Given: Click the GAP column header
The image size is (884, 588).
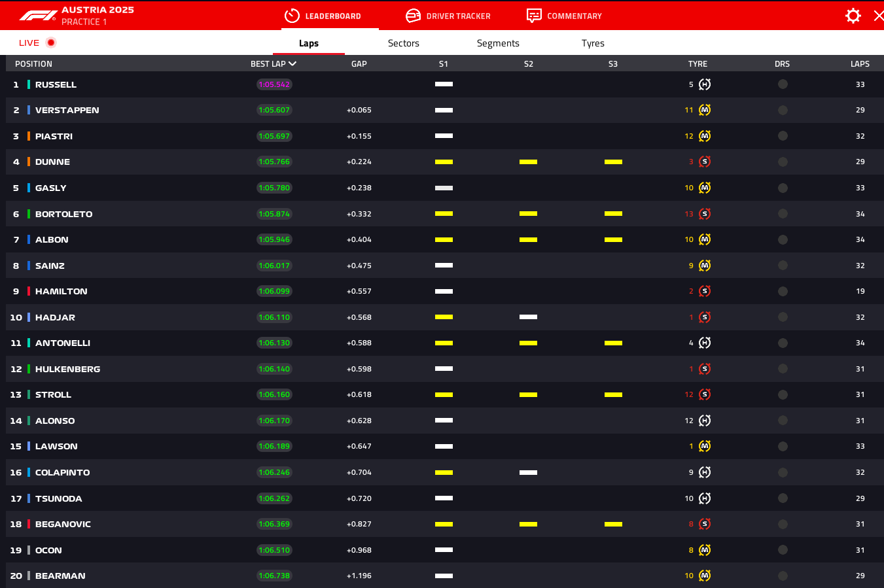Looking at the screenshot, I should [x=359, y=63].
